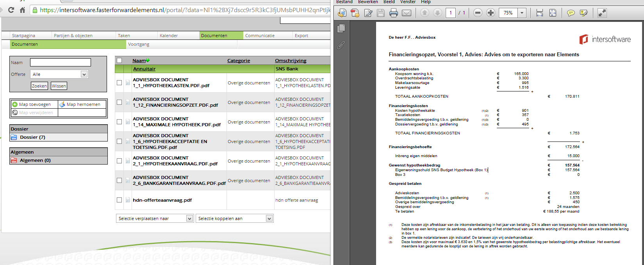The width and height of the screenshot is (644, 265).
Task: Click the save diskette icon in PDF viewer
Action: pos(381,13)
